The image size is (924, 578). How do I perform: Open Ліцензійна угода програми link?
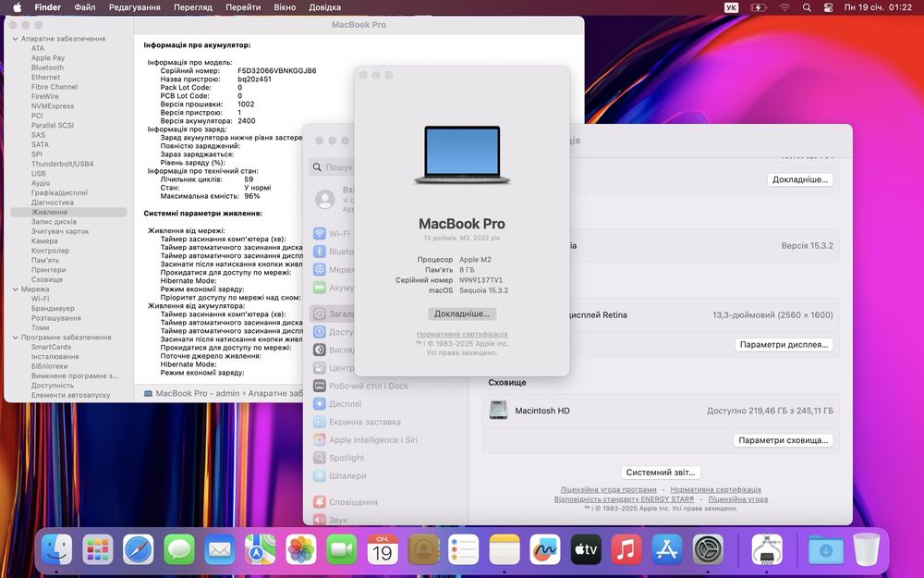click(608, 489)
